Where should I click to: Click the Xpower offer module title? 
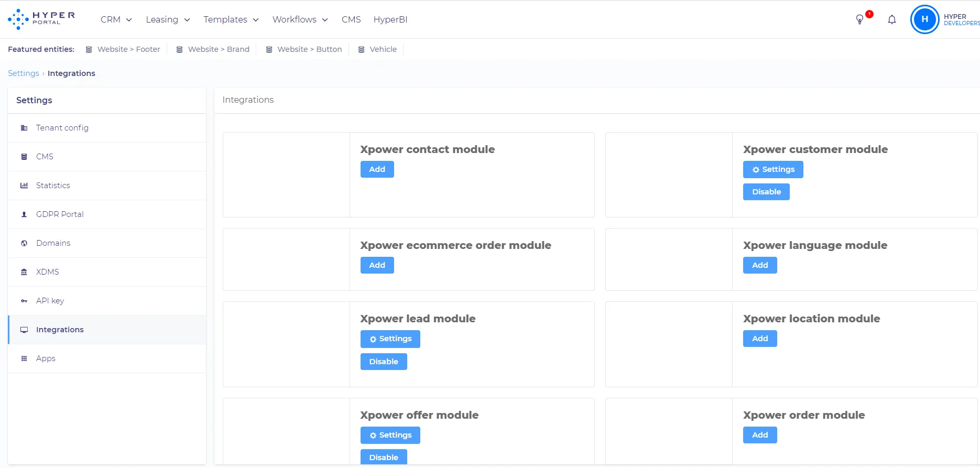pyautogui.click(x=419, y=415)
